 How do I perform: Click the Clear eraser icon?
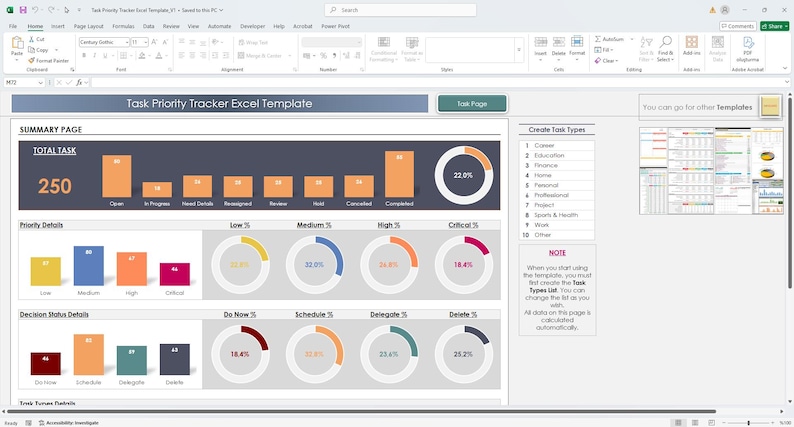click(x=598, y=60)
